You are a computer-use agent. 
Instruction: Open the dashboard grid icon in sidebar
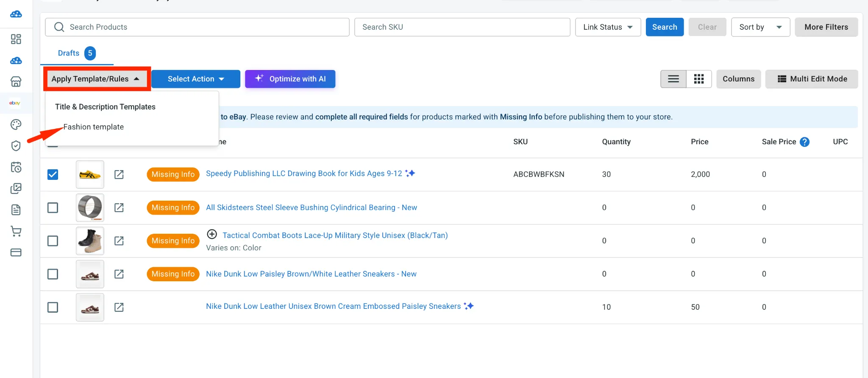click(16, 39)
